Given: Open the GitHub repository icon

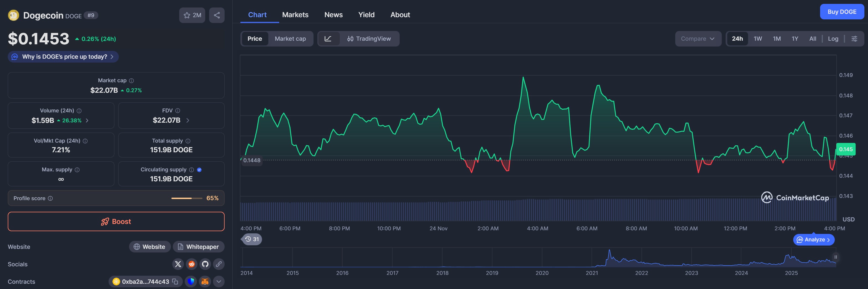Looking at the screenshot, I should (x=205, y=264).
